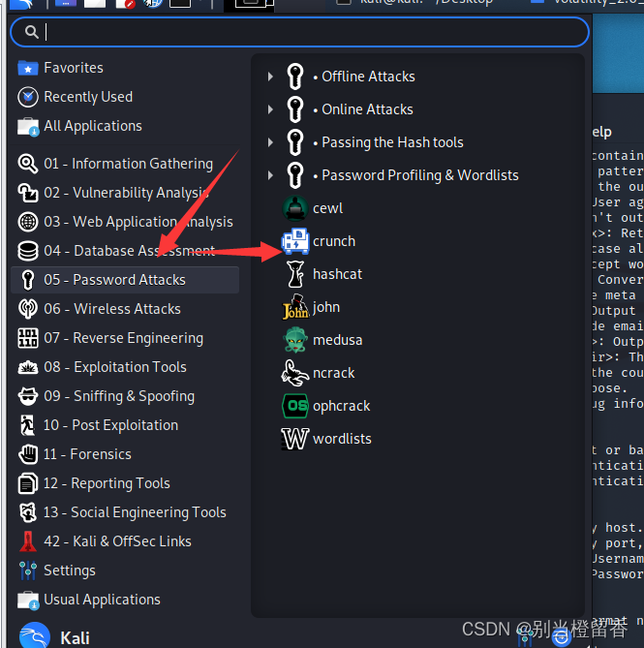Screen dimensions: 644x648
Task: Open wordlists via its W icon
Action: point(295,439)
